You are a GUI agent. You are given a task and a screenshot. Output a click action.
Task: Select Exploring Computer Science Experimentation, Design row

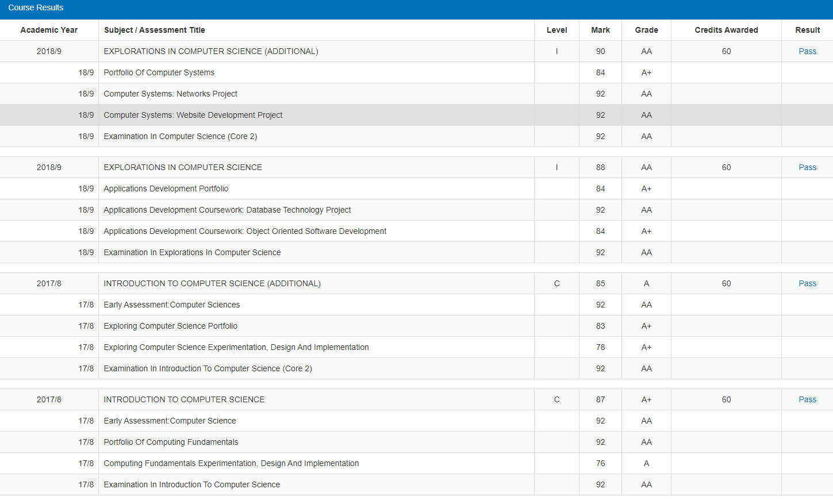416,347
